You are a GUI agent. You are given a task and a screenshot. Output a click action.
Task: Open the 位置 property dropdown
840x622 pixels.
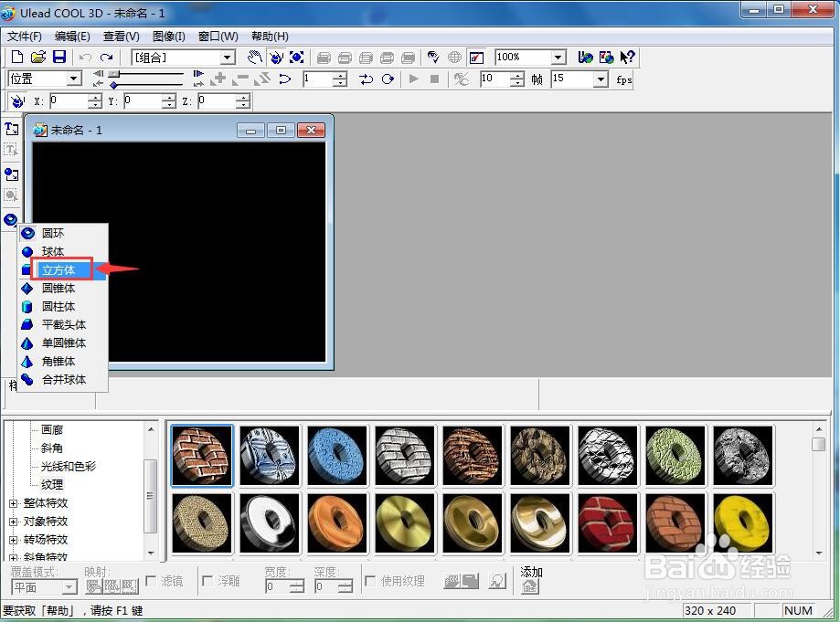click(x=74, y=79)
